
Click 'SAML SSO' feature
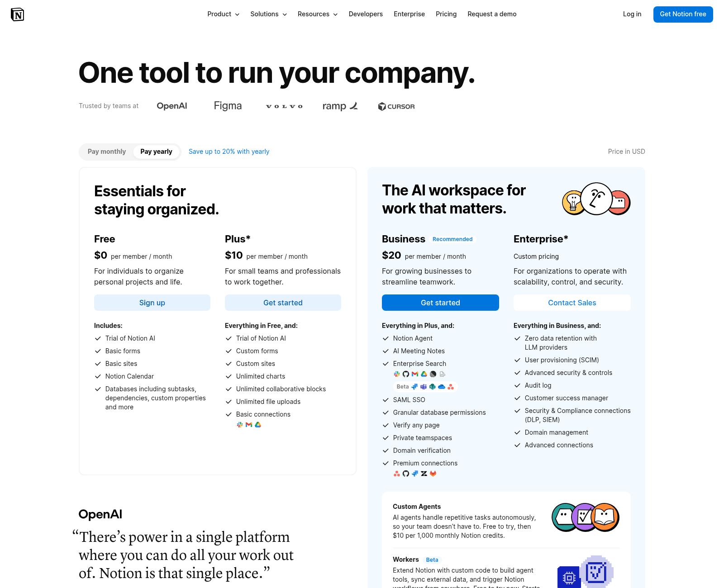[x=409, y=400]
